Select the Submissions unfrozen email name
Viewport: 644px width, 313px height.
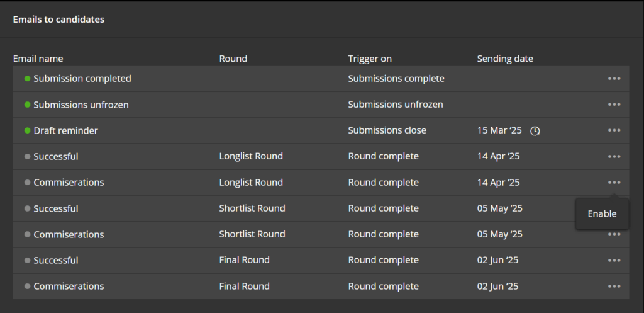tap(81, 105)
